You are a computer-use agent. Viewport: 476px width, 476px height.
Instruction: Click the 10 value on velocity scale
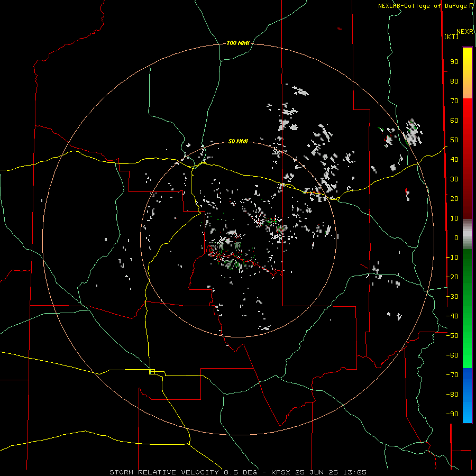tap(454, 218)
